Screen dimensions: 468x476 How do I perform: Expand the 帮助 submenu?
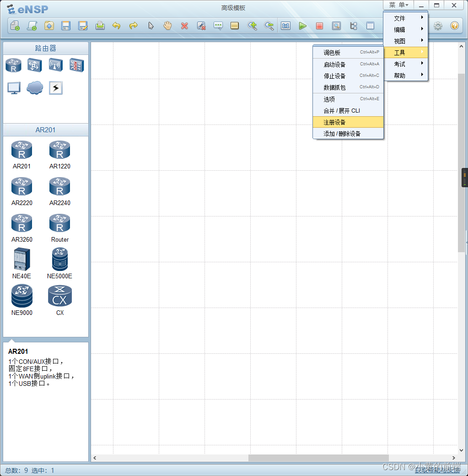pyautogui.click(x=406, y=75)
